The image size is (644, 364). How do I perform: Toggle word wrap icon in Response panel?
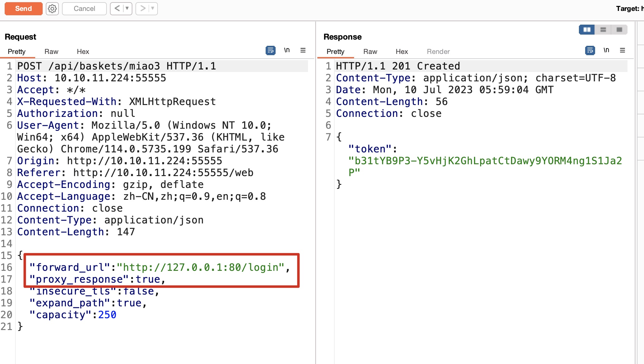point(590,50)
